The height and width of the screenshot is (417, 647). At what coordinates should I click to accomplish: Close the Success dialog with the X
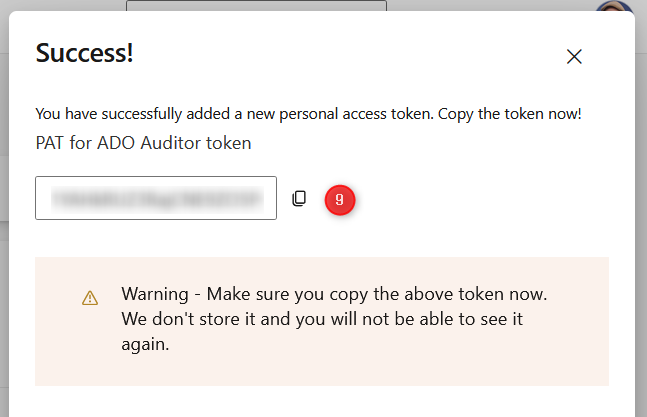(574, 57)
